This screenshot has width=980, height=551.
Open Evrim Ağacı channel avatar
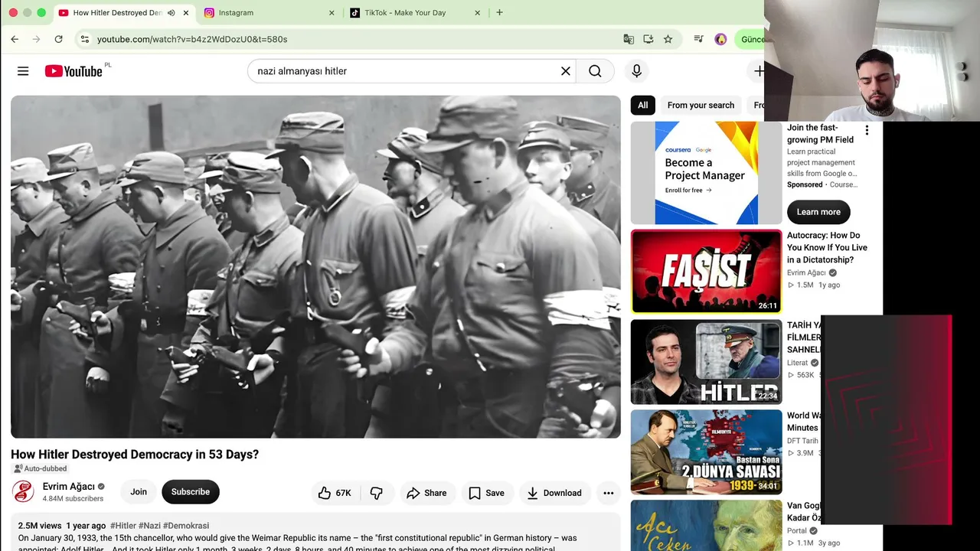[23, 491]
